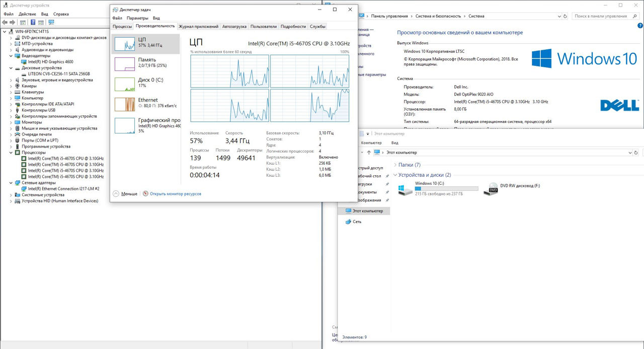Select the Память graph in sidebar
644x349 pixels.
(x=125, y=64)
